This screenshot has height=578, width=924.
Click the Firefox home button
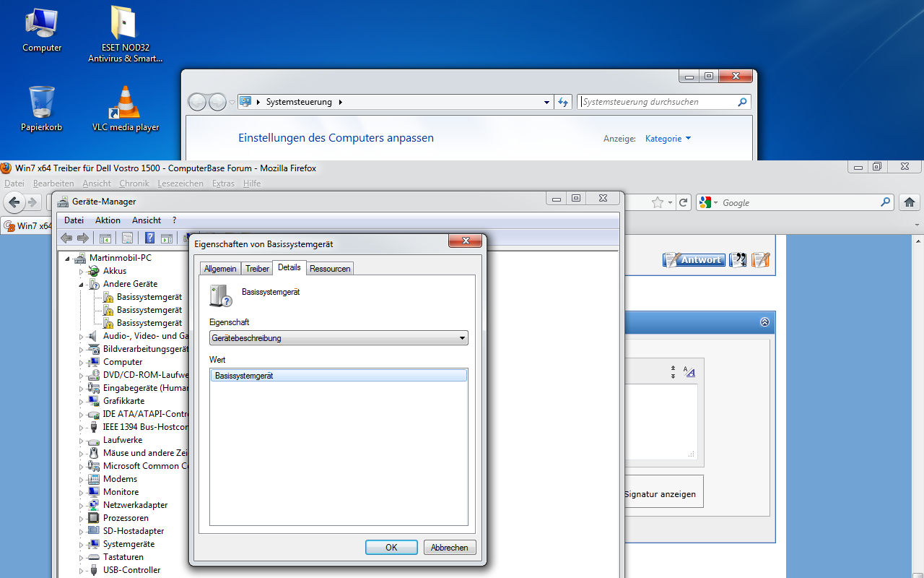pyautogui.click(x=910, y=202)
